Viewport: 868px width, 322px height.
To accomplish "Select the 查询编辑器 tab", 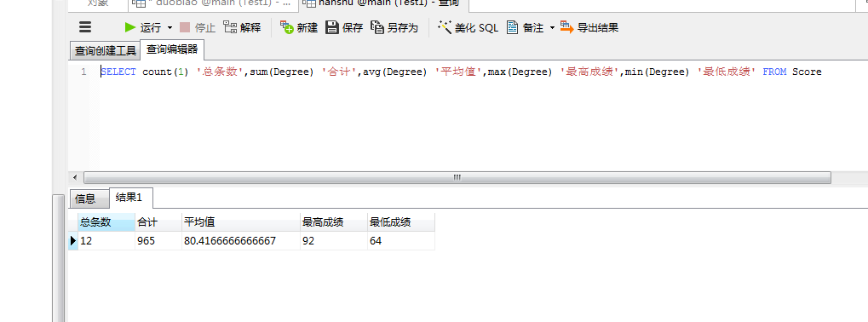I will click(x=172, y=49).
